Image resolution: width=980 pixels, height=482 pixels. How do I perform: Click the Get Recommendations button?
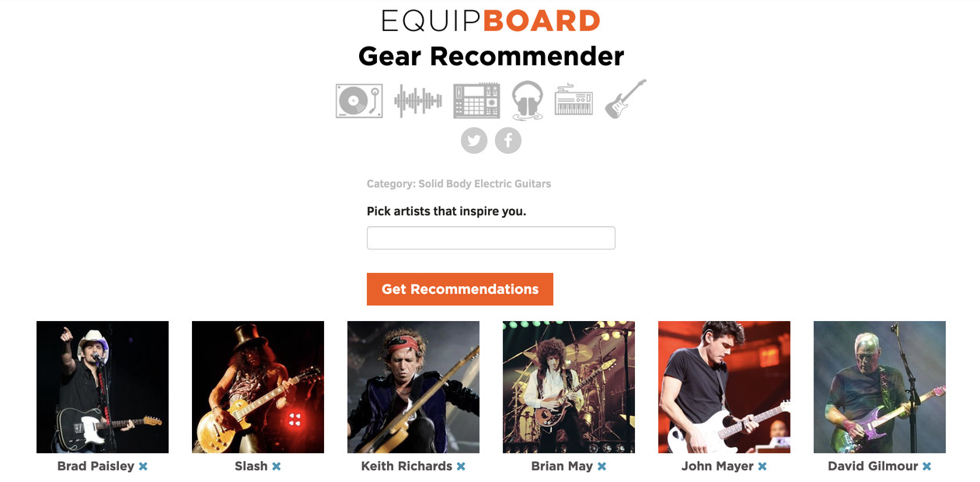(x=460, y=289)
